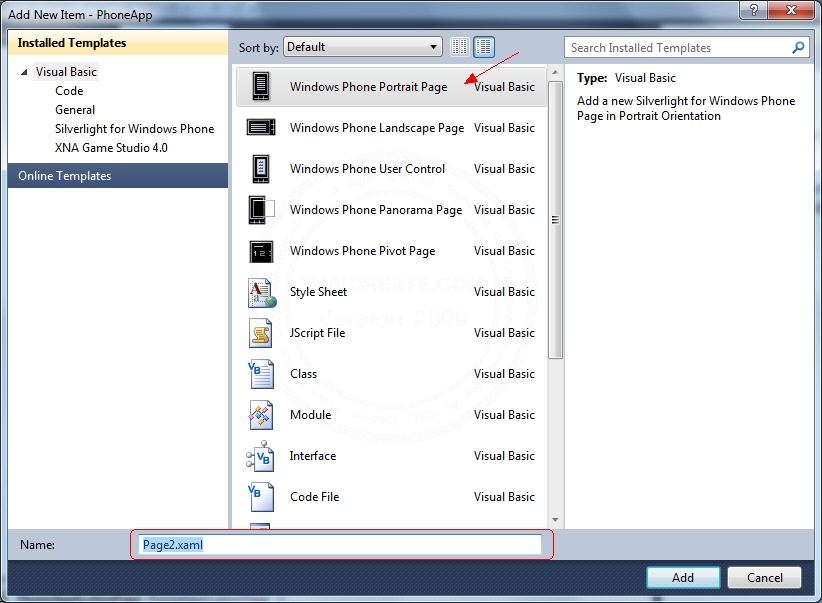This screenshot has width=822, height=603.
Task: Choose the Style Sheet text label
Action: tap(318, 292)
